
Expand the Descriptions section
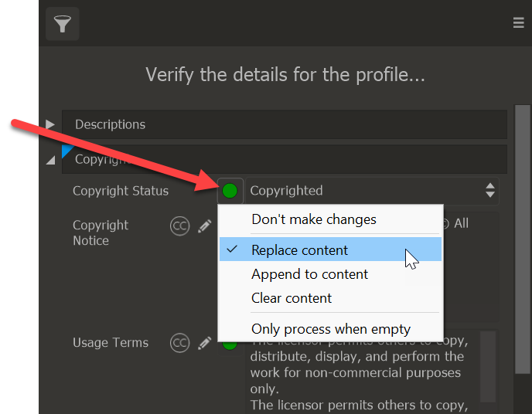pyautogui.click(x=50, y=124)
